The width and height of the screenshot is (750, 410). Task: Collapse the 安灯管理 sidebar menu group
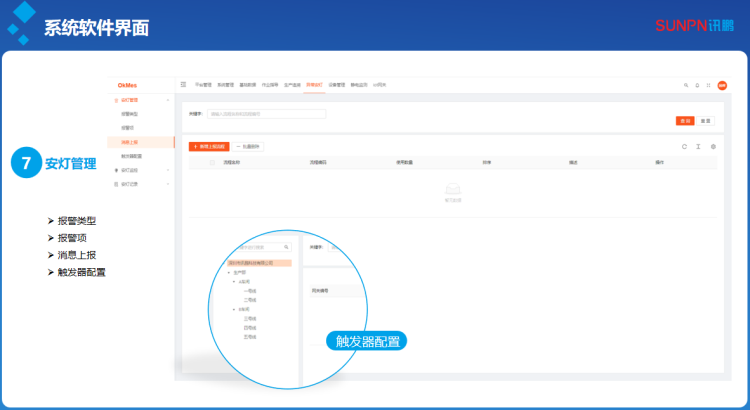pyautogui.click(x=167, y=100)
